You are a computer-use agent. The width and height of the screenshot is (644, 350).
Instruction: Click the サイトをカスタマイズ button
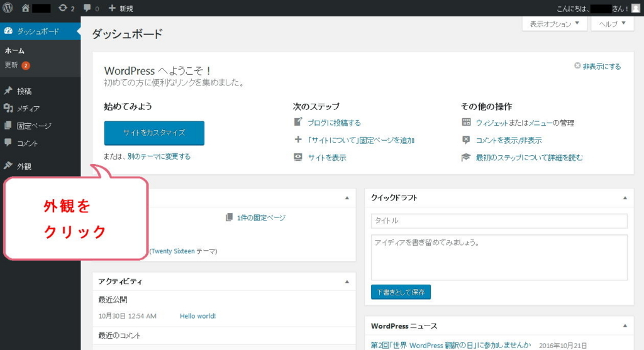(154, 133)
